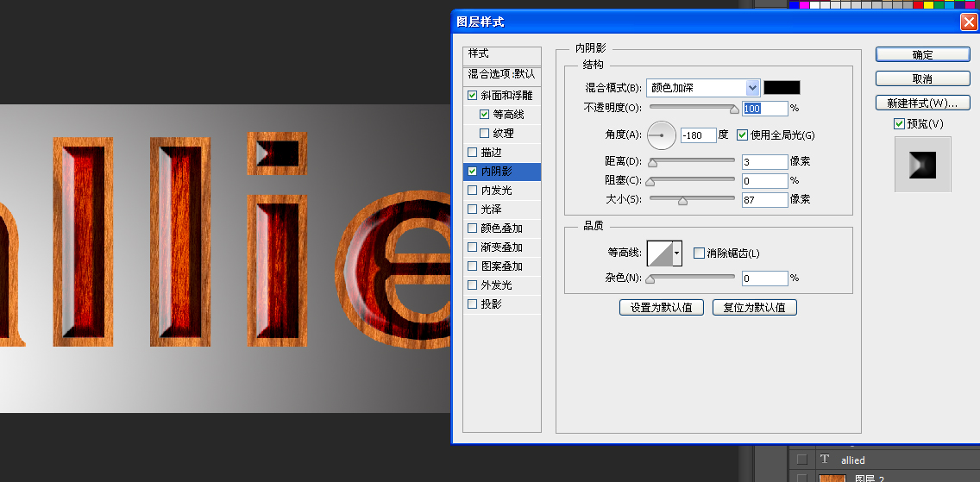The height and width of the screenshot is (482, 980).
Task: Click the style preview thumbnail
Action: pyautogui.click(x=922, y=164)
